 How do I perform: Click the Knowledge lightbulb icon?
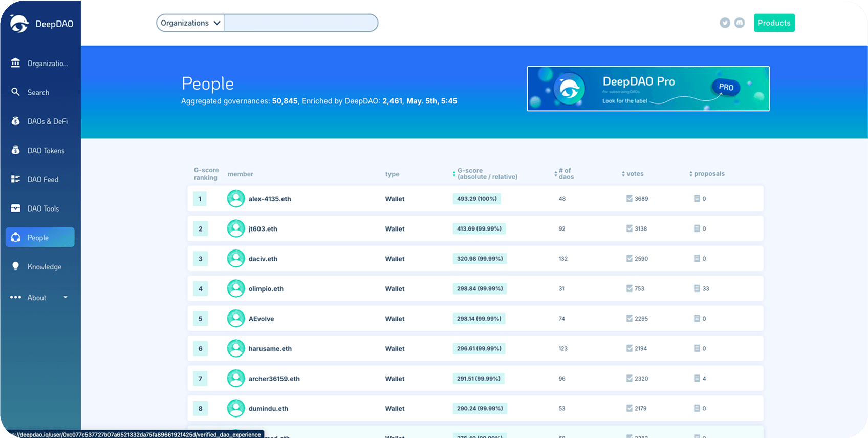(x=16, y=266)
